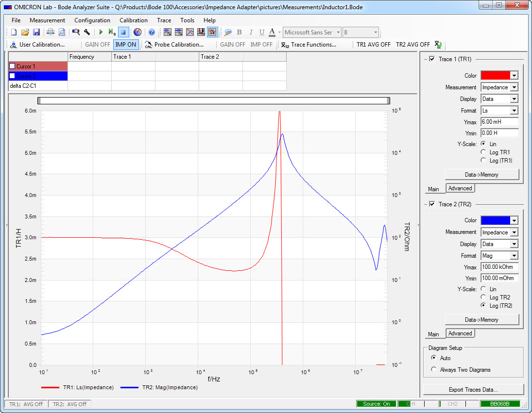Create a new measurement file

[14, 32]
